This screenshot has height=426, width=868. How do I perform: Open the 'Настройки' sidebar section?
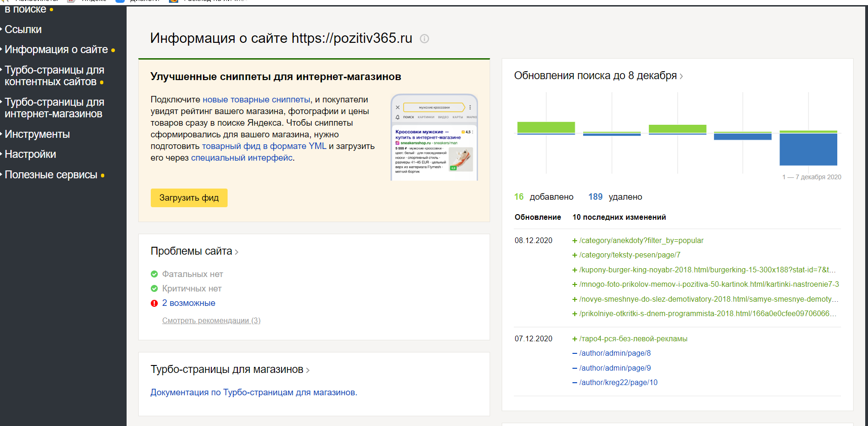(30, 154)
